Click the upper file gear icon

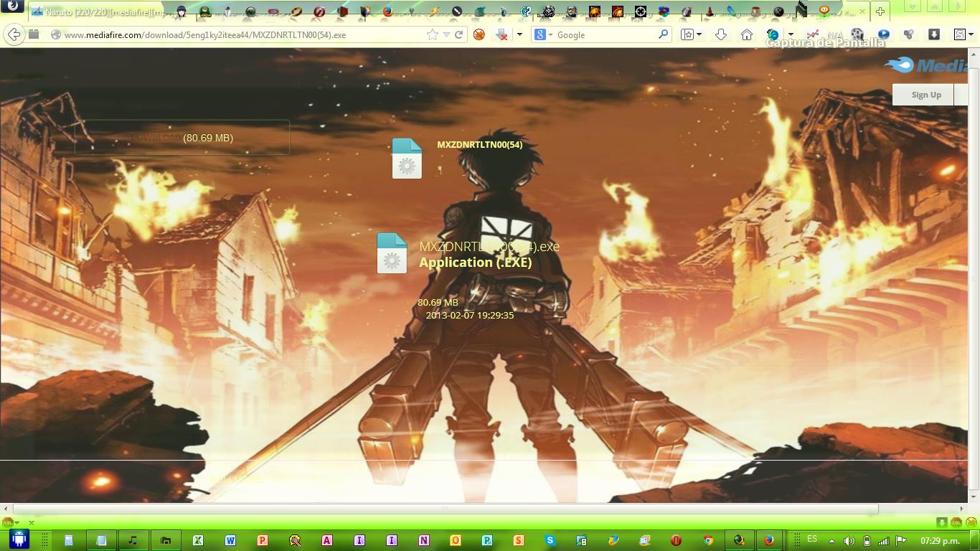pos(407,159)
